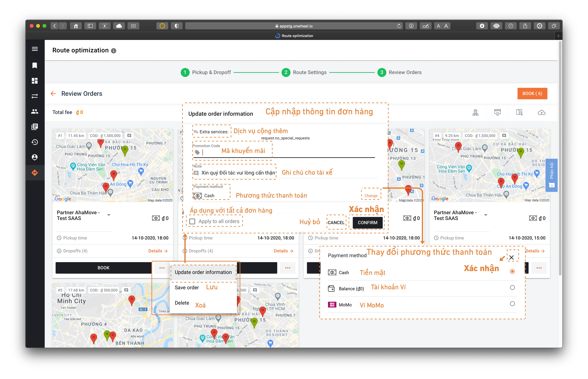This screenshot has width=588, height=379.
Task: Click the bookmark icon in the sidebar
Action: 35,65
